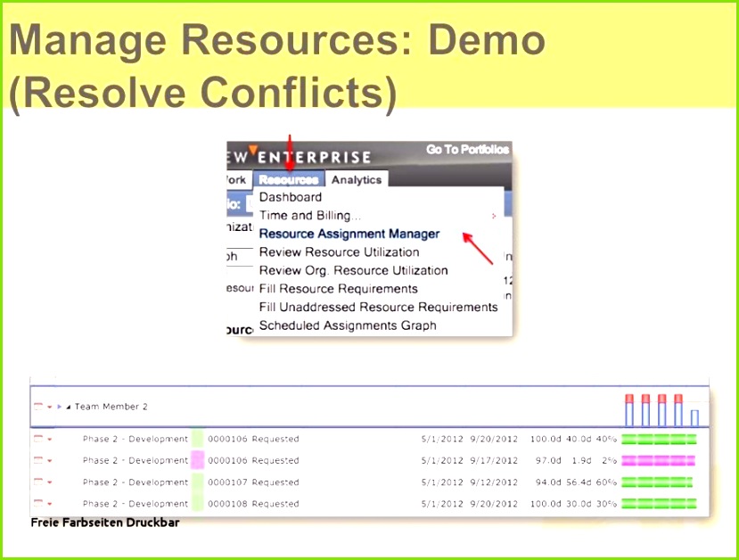
Task: Select Fill Unaddressed Resource Requirements
Action: click(378, 307)
